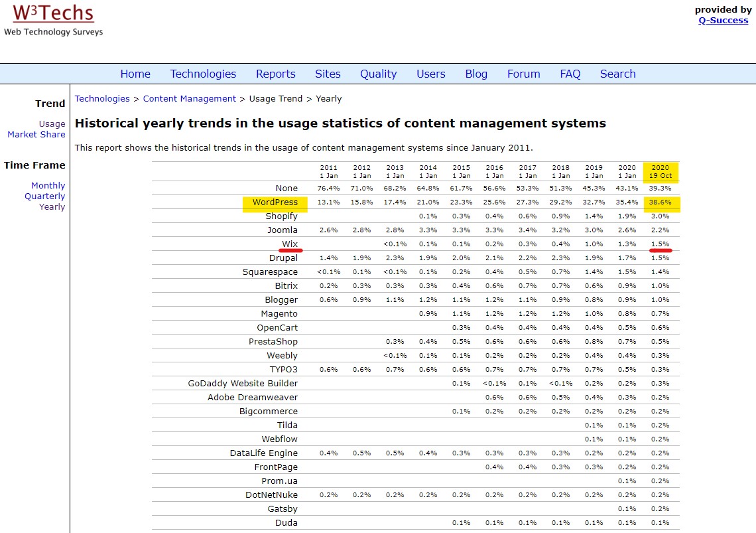Open the Technologies menu item
The image size is (756, 533).
(203, 74)
